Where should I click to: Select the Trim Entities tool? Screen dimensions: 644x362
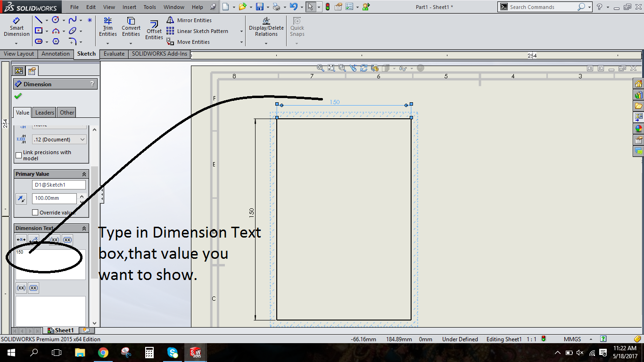point(107,27)
